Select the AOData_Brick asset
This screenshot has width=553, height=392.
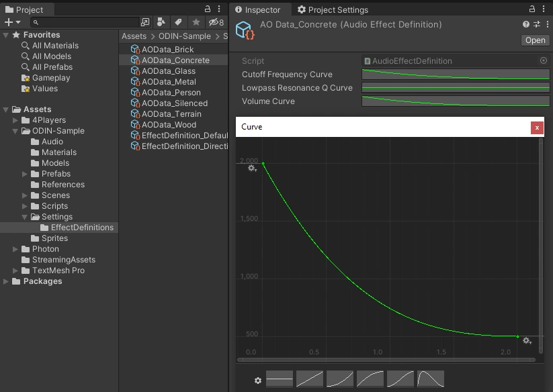(x=167, y=50)
